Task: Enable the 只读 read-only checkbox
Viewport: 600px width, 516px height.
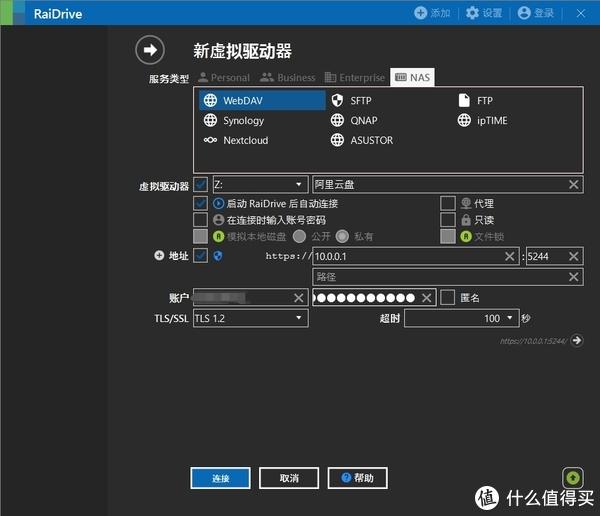Action: click(x=448, y=220)
